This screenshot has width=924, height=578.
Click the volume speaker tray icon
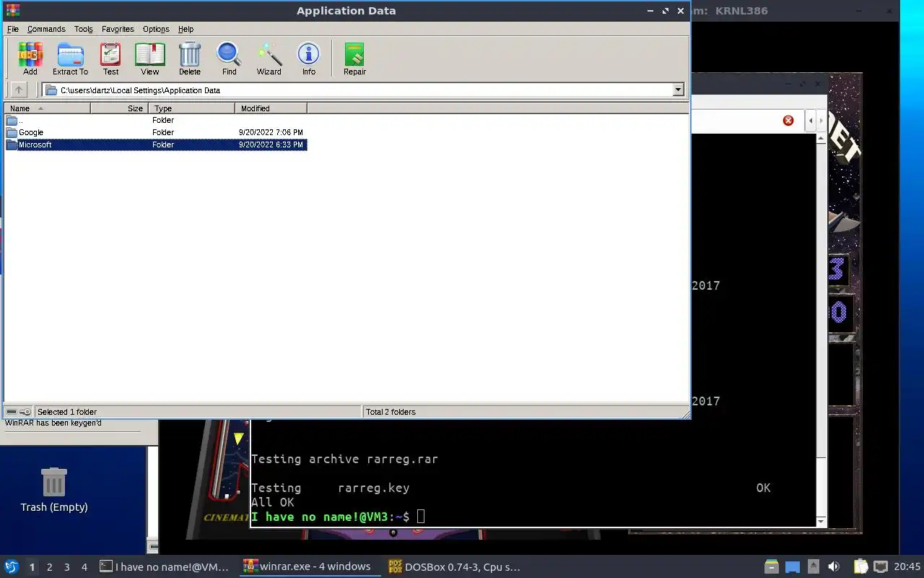tap(833, 566)
